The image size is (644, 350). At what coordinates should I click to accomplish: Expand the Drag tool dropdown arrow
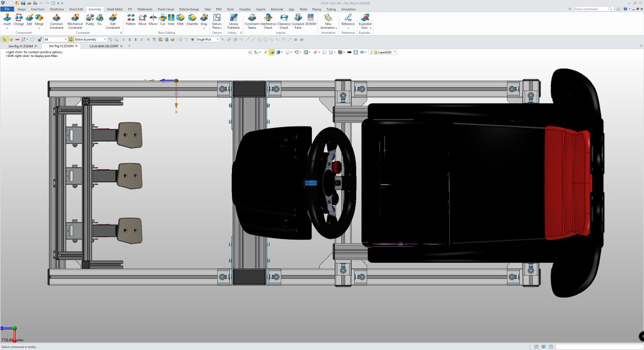[204, 28]
